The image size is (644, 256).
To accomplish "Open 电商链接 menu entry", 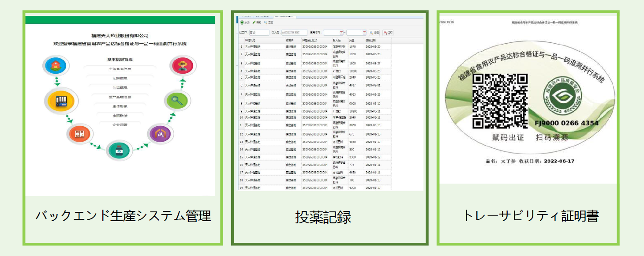I will coord(120,115).
